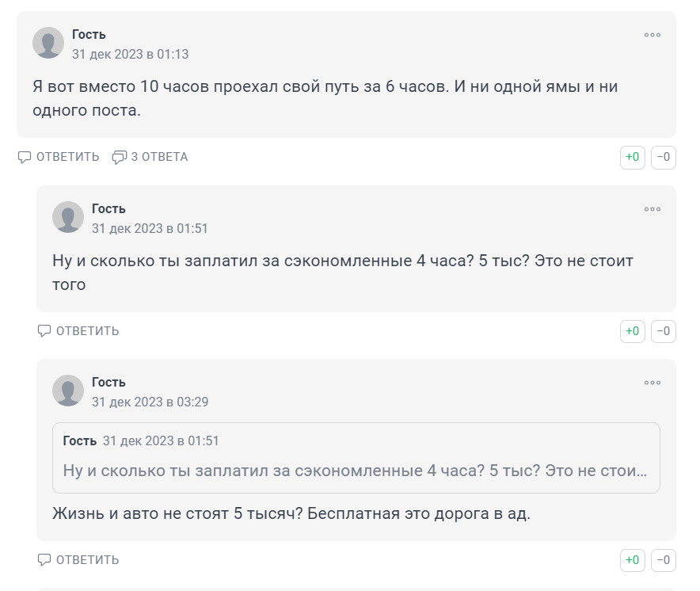700x591 pixels.
Task: Reply to the 01:13 comment via ОТВЕТИТЬ
Action: (x=59, y=157)
